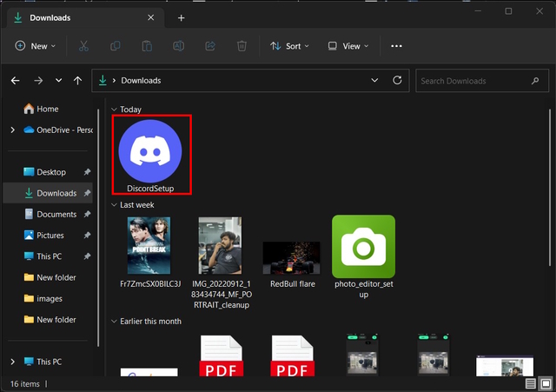Click the pin icon beside Documents
The width and height of the screenshot is (556, 392).
87,215
